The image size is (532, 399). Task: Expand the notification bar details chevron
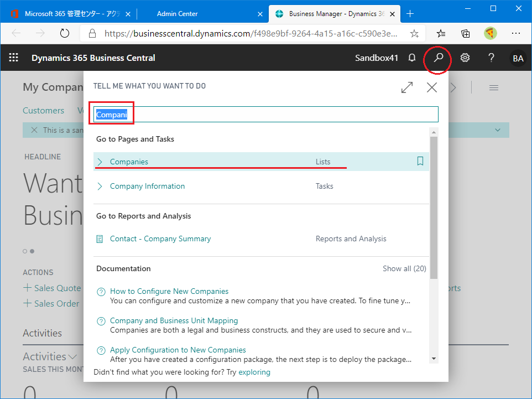pyautogui.click(x=498, y=130)
